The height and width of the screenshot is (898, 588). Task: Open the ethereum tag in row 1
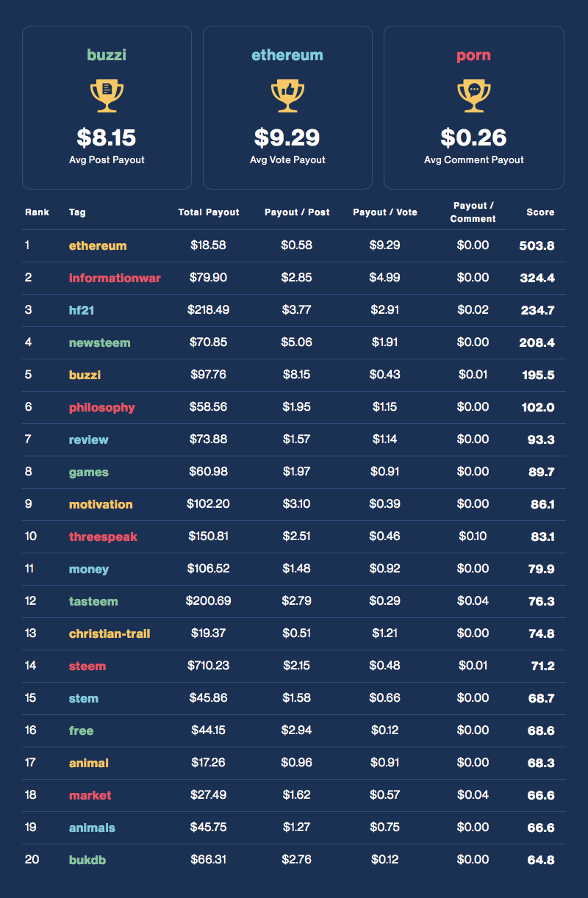pos(98,245)
